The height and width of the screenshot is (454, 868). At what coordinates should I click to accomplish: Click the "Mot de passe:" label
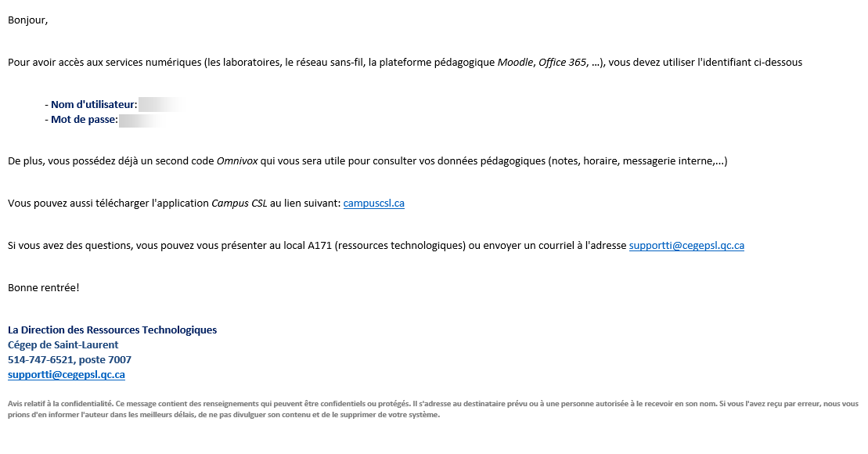[x=85, y=120]
